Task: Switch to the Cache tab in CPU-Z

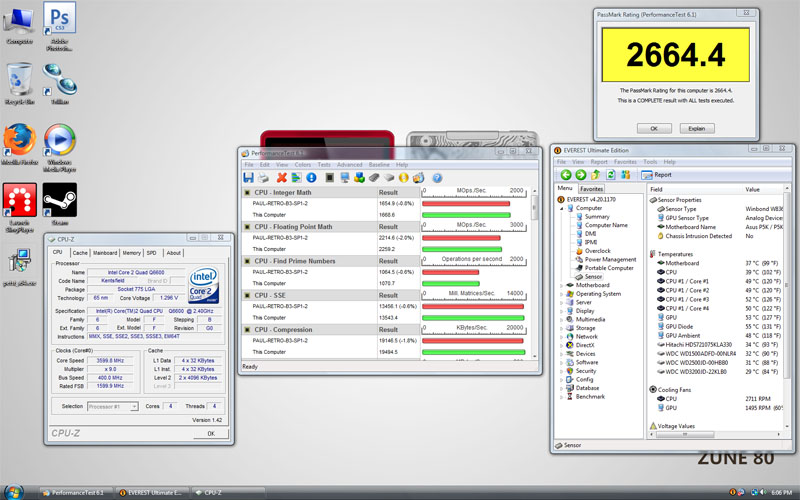Action: point(80,253)
